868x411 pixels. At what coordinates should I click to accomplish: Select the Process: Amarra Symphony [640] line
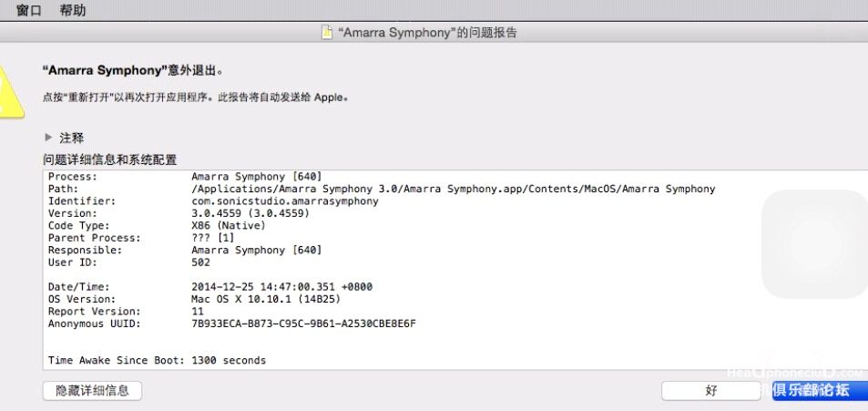coord(185,177)
